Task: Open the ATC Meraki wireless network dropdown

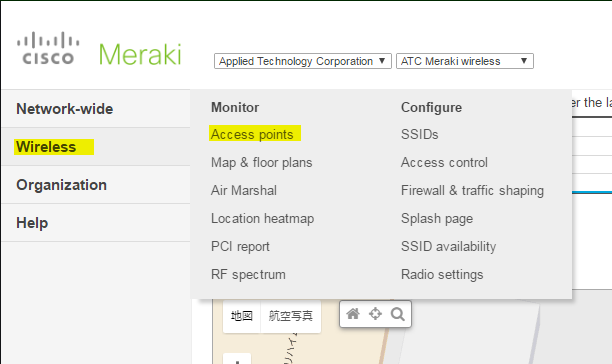Action: [x=464, y=61]
